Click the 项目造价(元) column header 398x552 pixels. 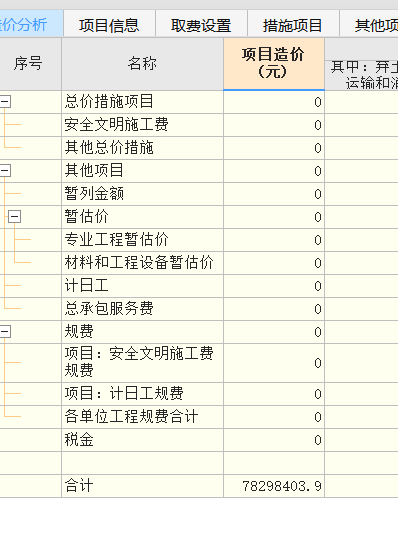click(x=274, y=64)
